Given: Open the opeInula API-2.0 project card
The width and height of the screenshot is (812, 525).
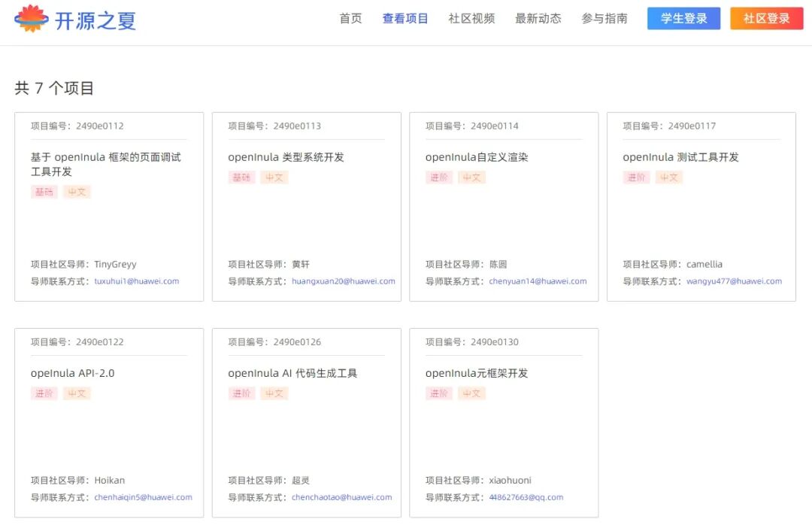Looking at the screenshot, I should 73,372.
